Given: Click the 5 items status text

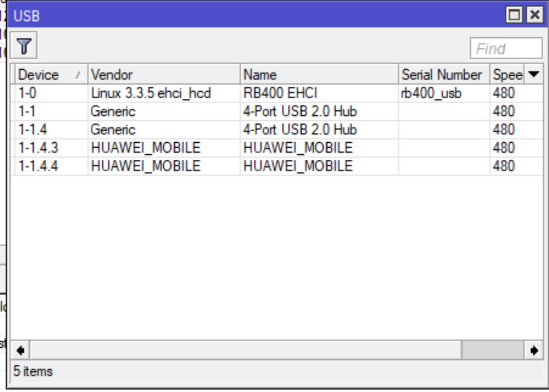Looking at the screenshot, I should point(33,371).
